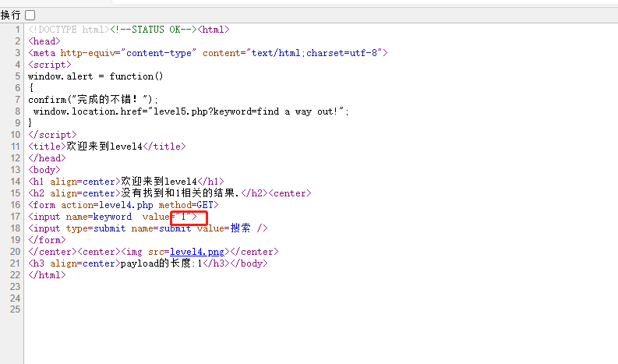Image resolution: width=618 pixels, height=364 pixels.
Task: Click the method=GET attribute text
Action: [186, 205]
